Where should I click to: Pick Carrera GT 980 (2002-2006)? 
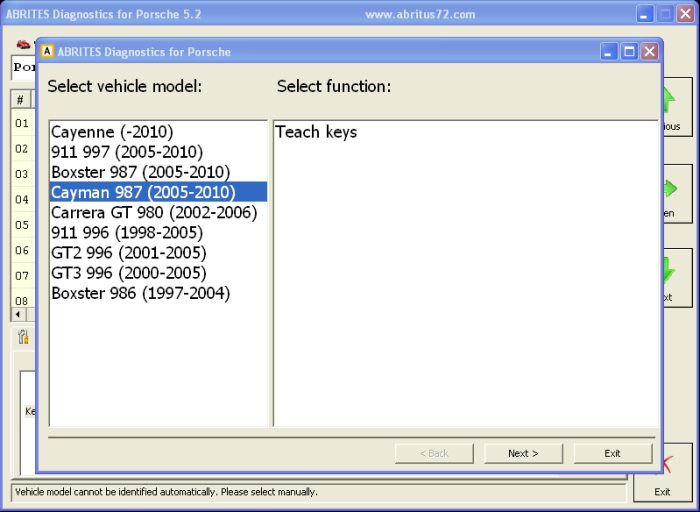coord(154,213)
